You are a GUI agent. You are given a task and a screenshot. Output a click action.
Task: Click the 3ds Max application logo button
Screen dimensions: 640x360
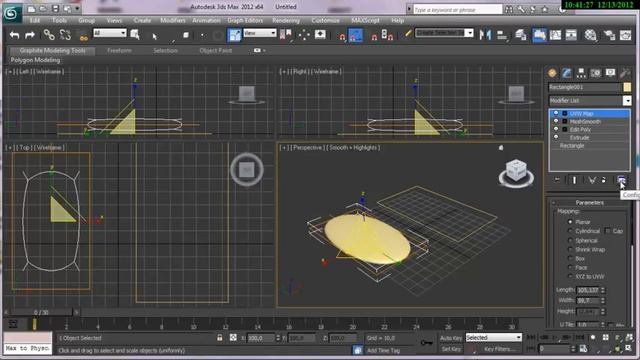click(x=11, y=13)
